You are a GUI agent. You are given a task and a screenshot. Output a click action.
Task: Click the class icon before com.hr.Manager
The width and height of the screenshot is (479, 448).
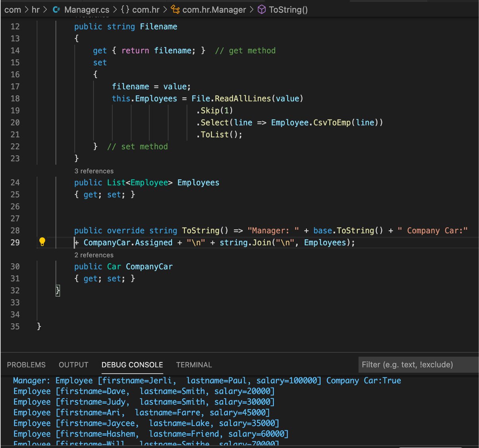coord(175,10)
